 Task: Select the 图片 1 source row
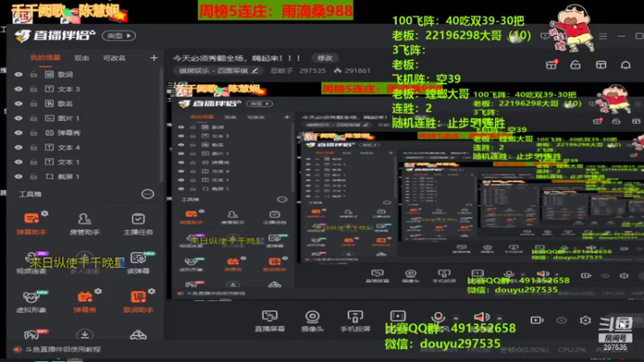(x=85, y=118)
